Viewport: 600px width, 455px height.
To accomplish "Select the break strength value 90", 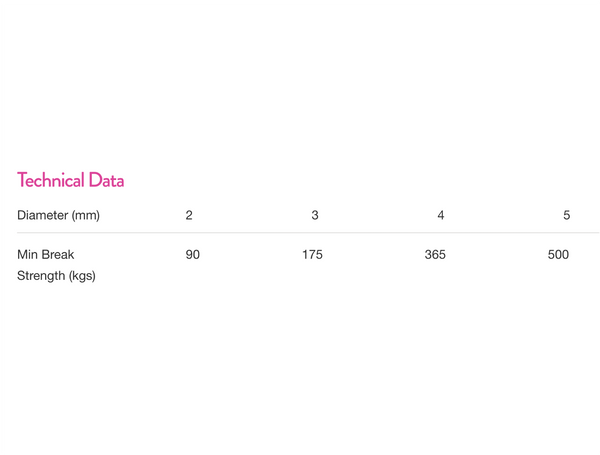I will pos(193,255).
